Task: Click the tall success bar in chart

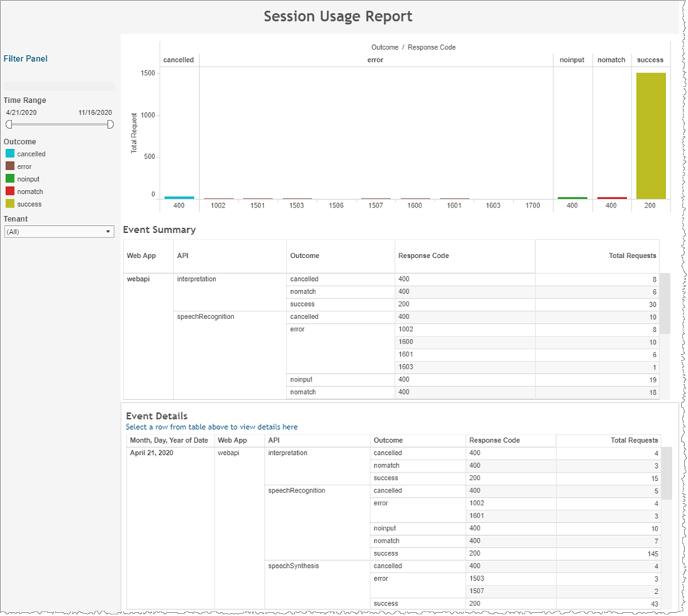Action: [x=651, y=135]
